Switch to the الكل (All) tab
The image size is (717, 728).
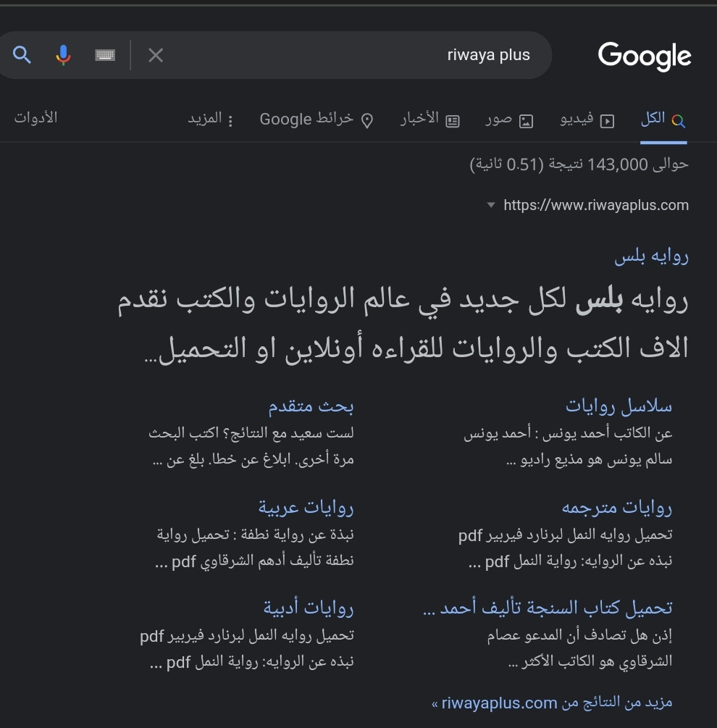point(663,117)
